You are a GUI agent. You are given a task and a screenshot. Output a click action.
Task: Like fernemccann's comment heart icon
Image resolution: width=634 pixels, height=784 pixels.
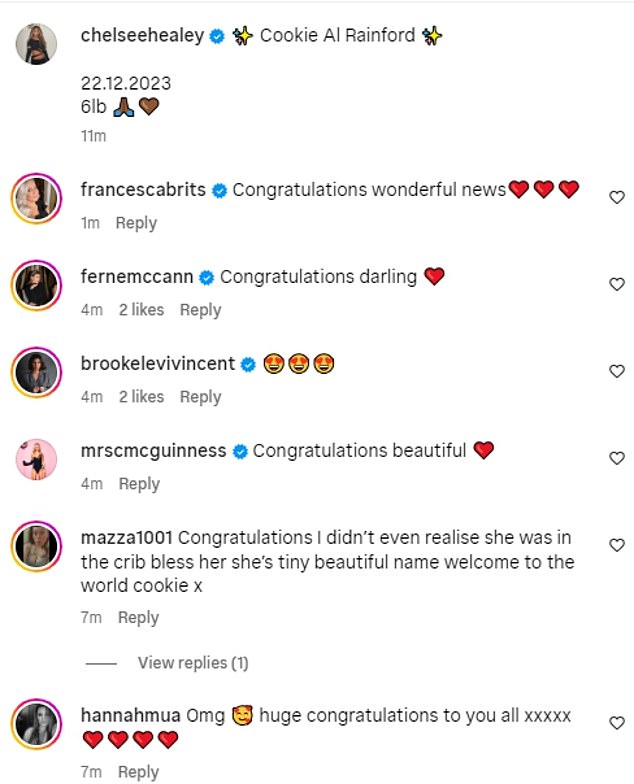[616, 284]
